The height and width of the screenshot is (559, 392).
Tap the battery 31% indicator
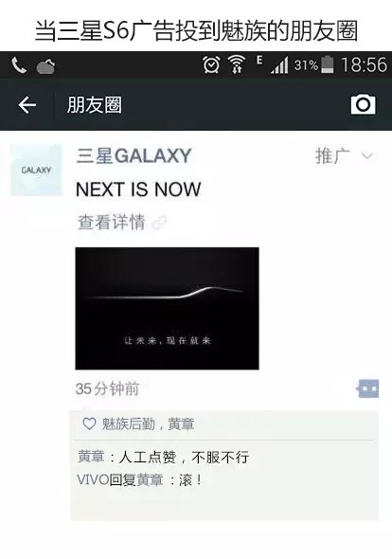point(313,65)
